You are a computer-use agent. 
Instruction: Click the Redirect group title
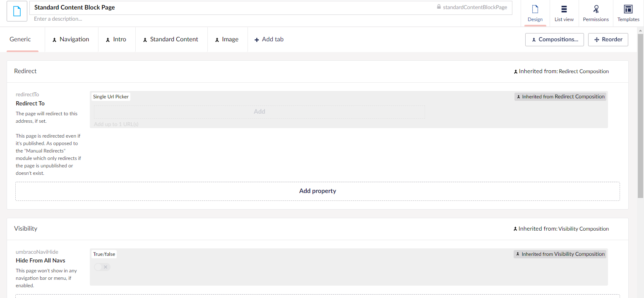(x=25, y=71)
